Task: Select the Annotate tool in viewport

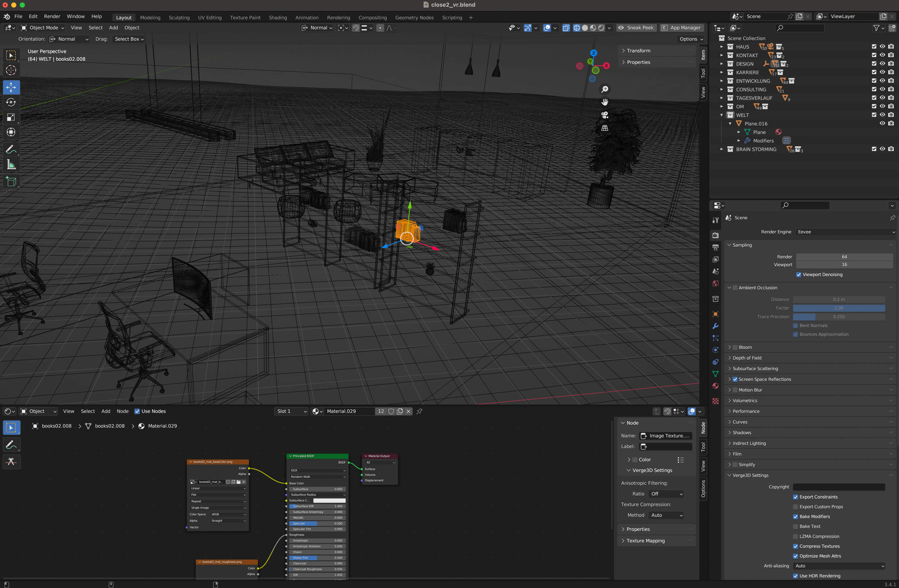Action: (x=11, y=150)
